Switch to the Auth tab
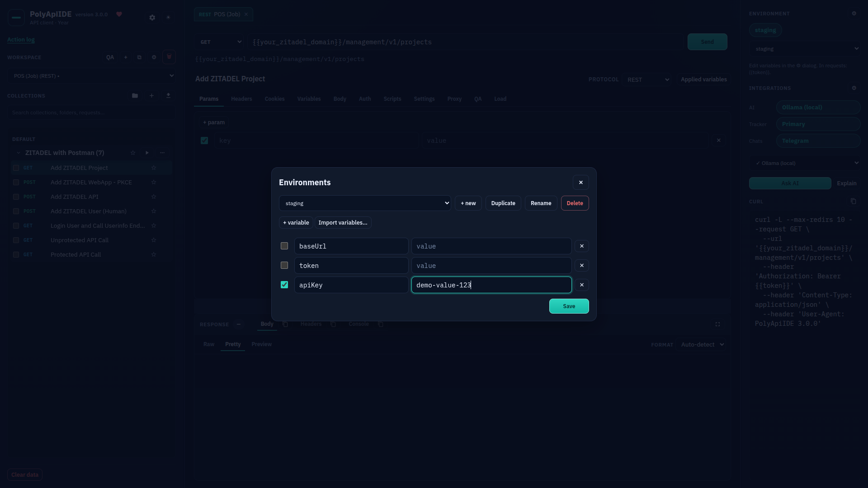 (365, 99)
